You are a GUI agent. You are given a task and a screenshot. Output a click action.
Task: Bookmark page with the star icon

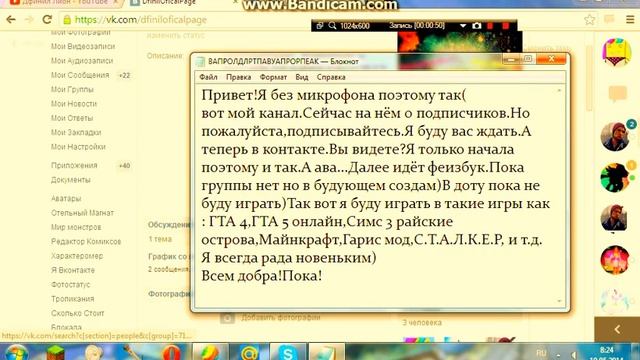[589, 20]
